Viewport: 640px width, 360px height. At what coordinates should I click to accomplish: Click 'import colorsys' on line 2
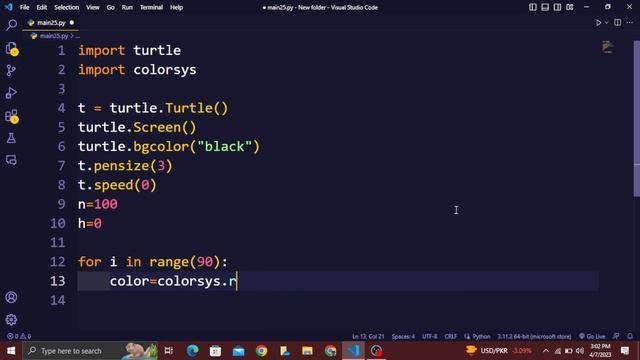(137, 70)
